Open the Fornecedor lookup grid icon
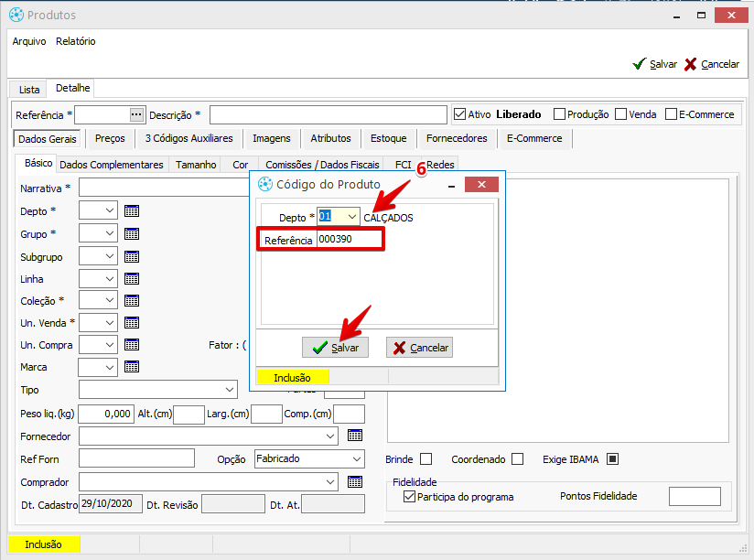The image size is (754, 560). tap(355, 436)
